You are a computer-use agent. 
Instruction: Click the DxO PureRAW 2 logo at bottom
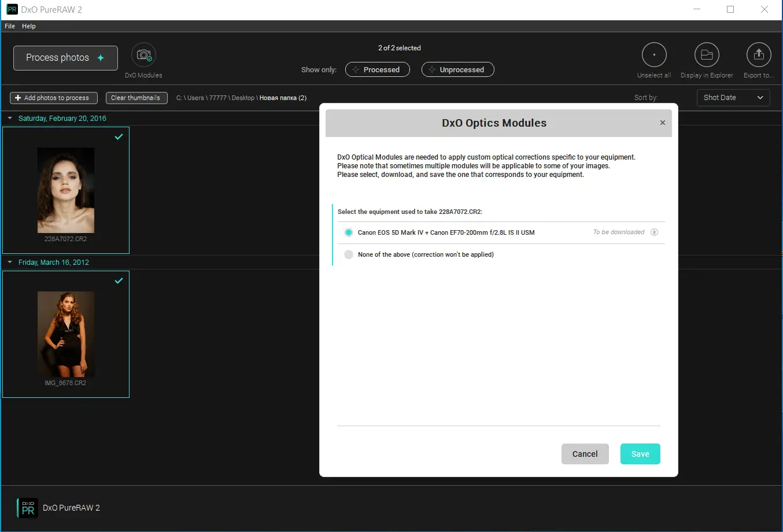28,508
